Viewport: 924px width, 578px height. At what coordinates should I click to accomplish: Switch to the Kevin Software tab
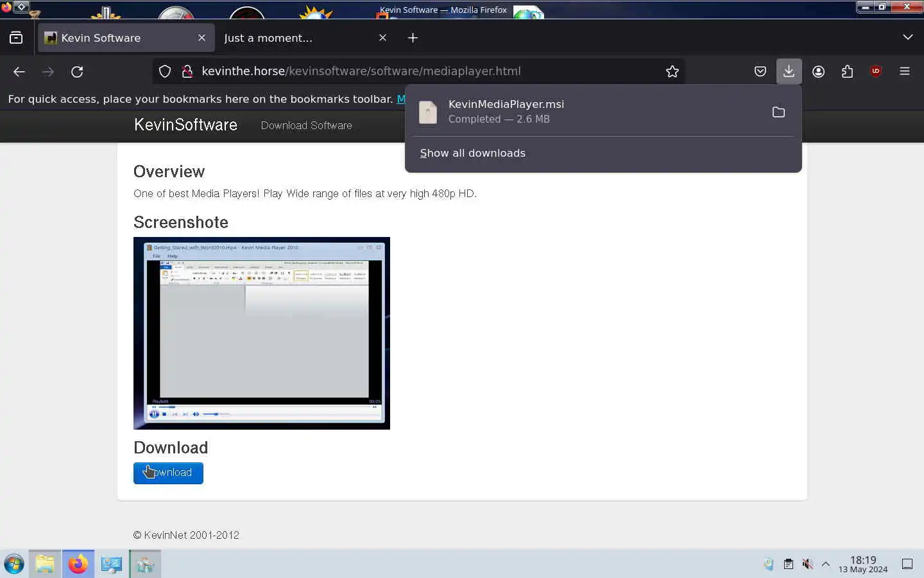pyautogui.click(x=126, y=38)
